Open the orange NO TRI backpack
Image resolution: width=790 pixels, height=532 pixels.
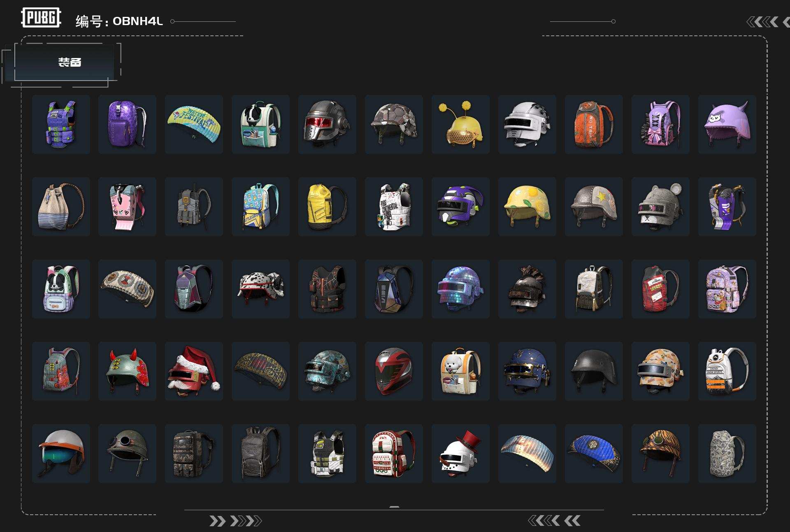594,124
